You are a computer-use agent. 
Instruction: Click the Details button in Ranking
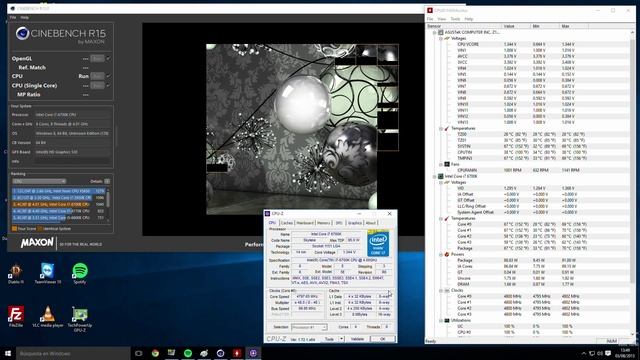107,181
